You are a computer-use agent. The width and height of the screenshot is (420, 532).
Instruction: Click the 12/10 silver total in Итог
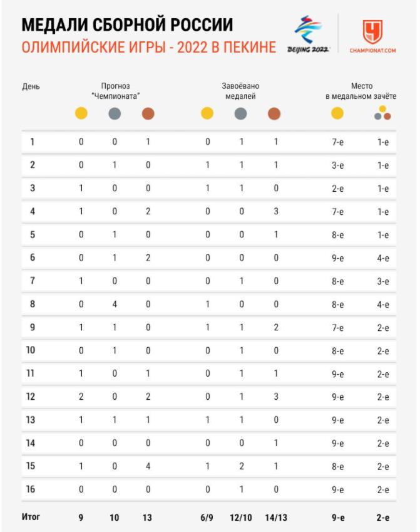241,518
